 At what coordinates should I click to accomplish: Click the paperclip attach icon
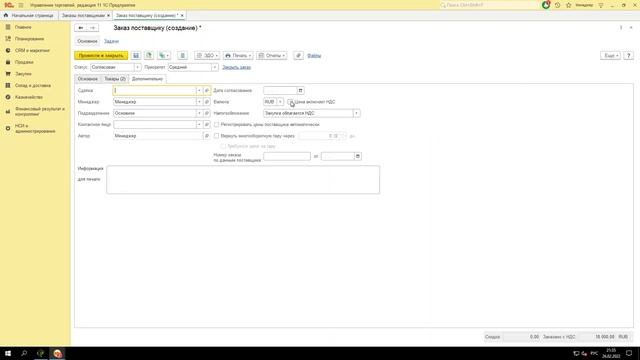click(298, 56)
